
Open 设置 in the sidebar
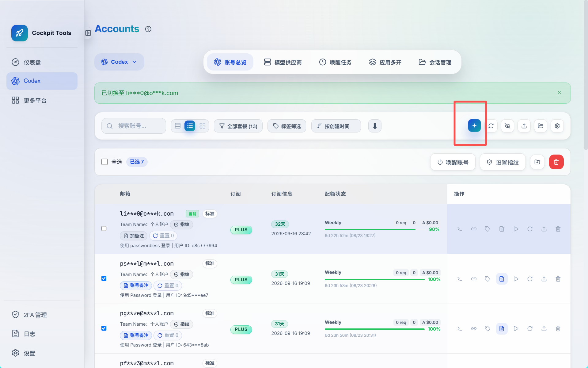(x=42, y=353)
